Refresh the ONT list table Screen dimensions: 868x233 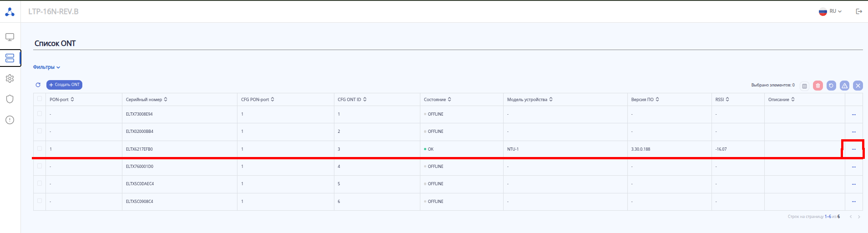[x=38, y=85]
